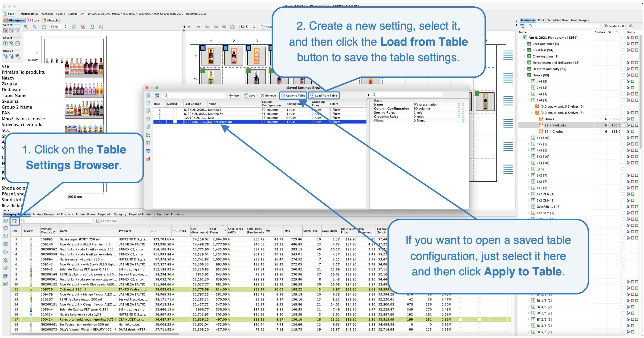
Task: Open the All Products tab
Action: coord(65,214)
